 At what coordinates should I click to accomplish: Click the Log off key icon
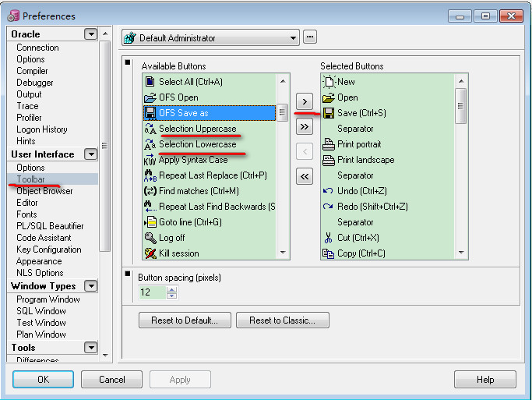pyautogui.click(x=150, y=238)
